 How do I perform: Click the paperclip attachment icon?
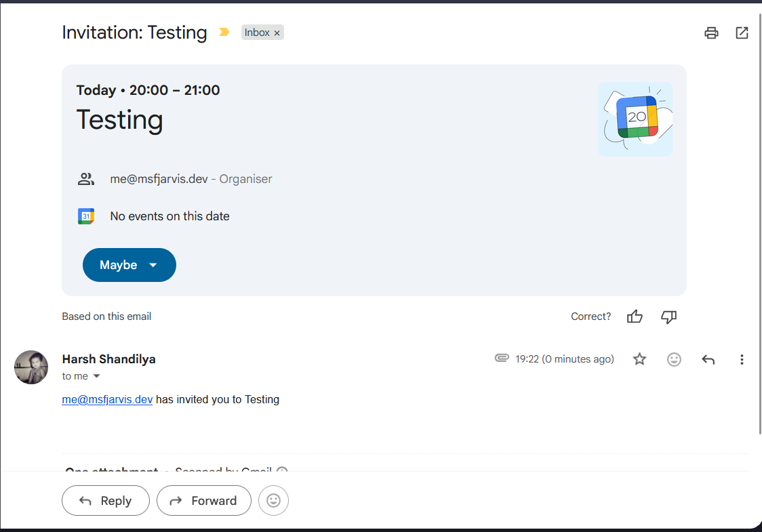click(x=502, y=358)
